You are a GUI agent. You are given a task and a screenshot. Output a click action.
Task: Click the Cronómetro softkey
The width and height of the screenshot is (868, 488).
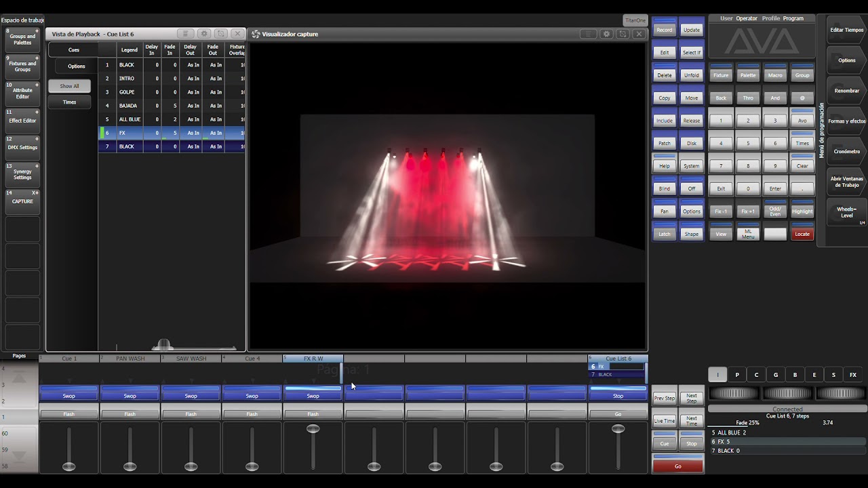(x=846, y=152)
